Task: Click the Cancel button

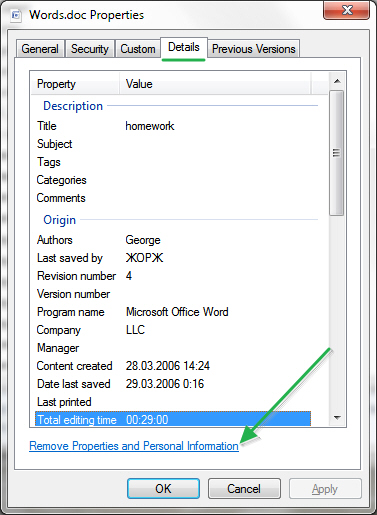Action: point(244,489)
